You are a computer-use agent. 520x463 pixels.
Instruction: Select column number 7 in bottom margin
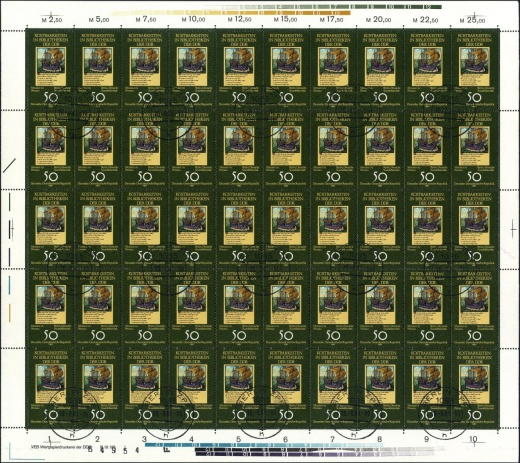point(332,439)
